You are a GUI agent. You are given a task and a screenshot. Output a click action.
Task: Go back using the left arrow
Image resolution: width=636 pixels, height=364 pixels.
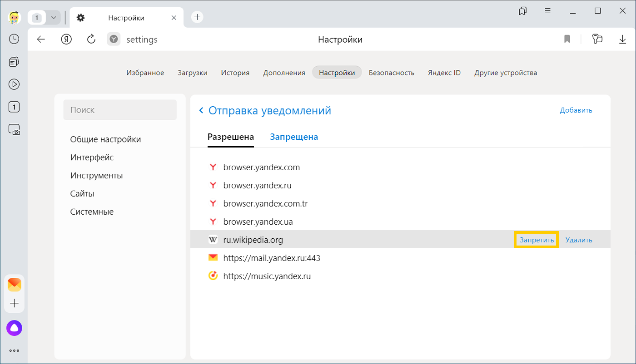(41, 39)
